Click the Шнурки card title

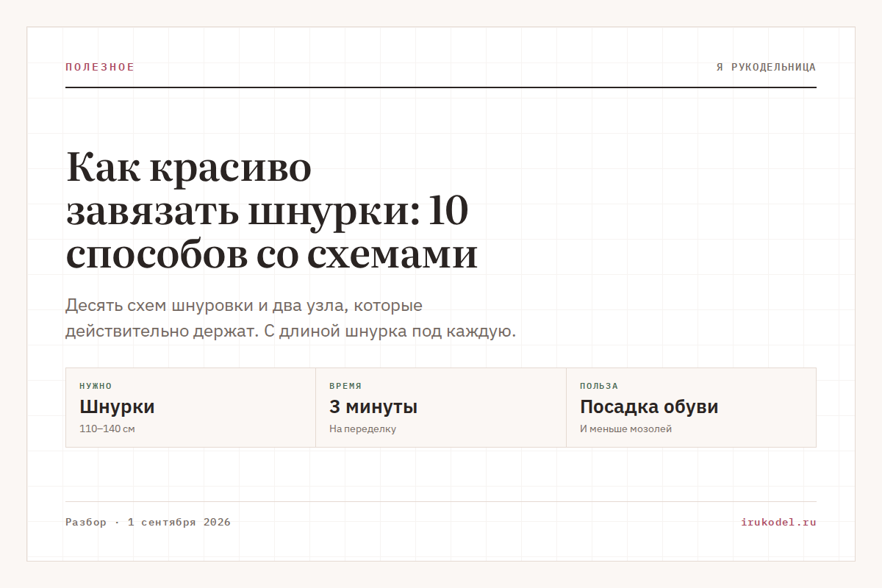coord(117,406)
